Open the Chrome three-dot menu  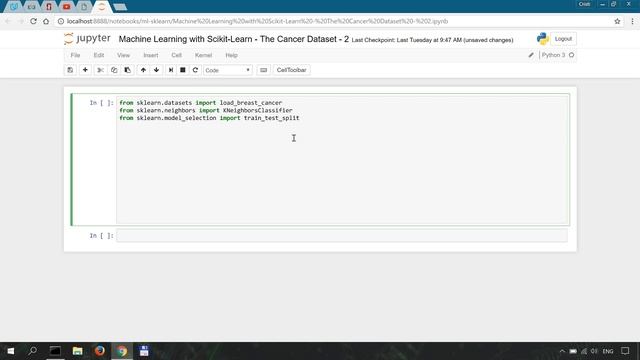pyautogui.click(x=633, y=21)
